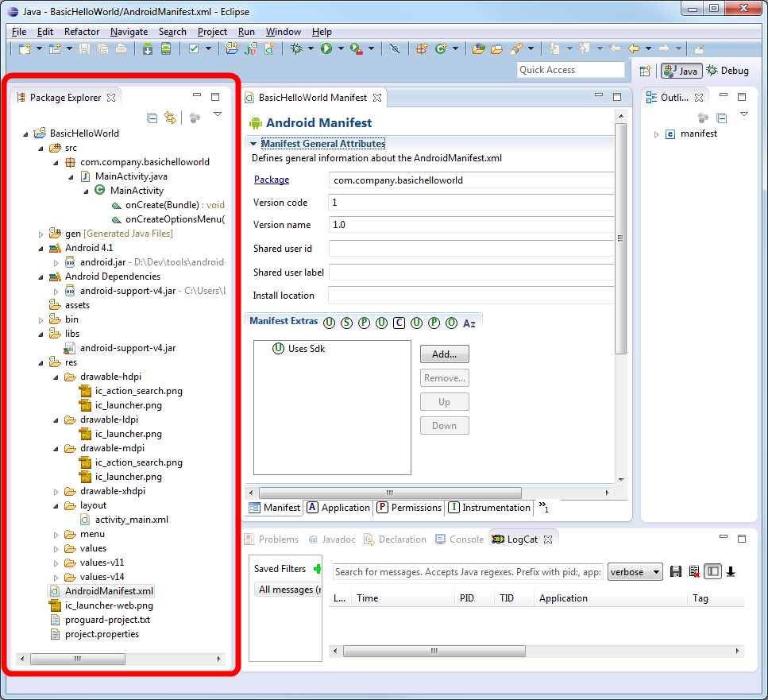Viewport: 768px width, 700px height.
Task: Expand the gen Generated Java Files folder
Action: pyautogui.click(x=41, y=234)
